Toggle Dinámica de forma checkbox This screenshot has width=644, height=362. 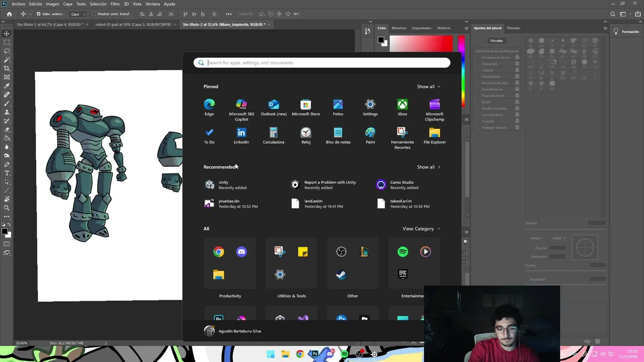pyautogui.click(x=477, y=57)
